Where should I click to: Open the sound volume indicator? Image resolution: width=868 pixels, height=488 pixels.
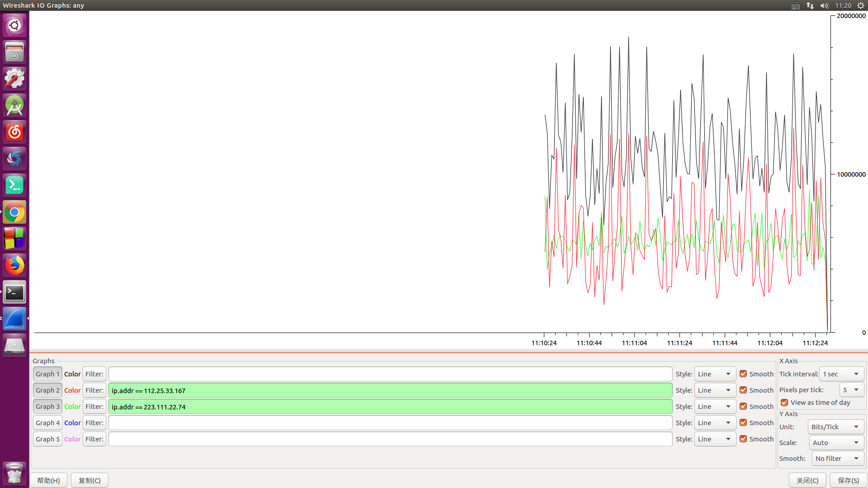click(824, 5)
